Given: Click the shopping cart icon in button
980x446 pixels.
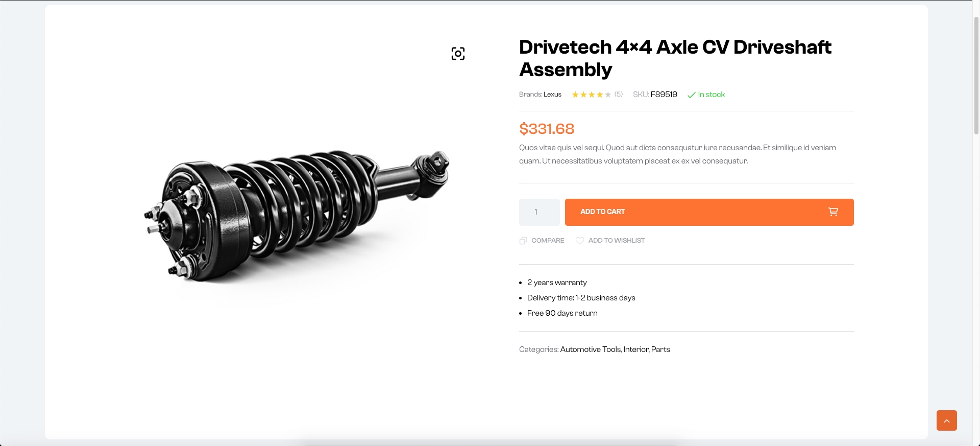Looking at the screenshot, I should point(833,212).
